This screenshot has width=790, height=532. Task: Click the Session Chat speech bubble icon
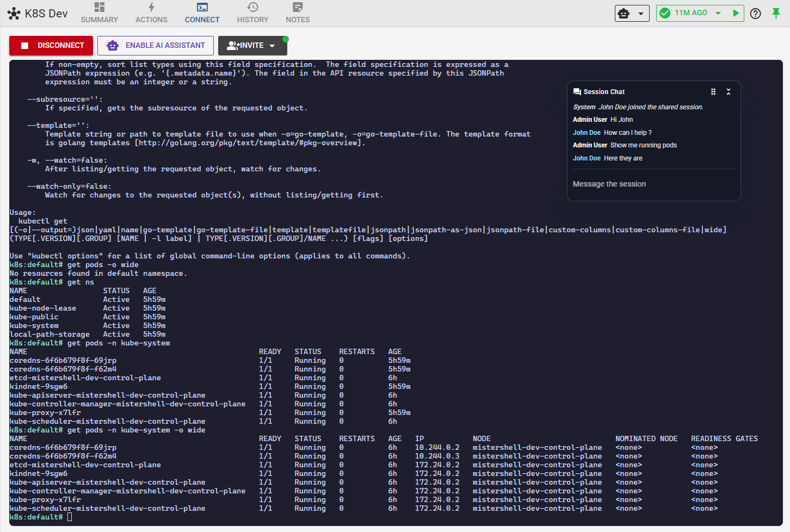click(x=577, y=92)
